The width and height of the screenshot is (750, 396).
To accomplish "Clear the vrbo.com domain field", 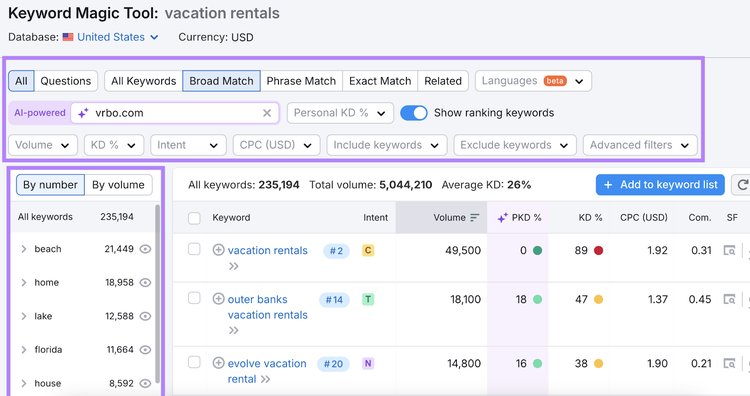I will click(267, 113).
